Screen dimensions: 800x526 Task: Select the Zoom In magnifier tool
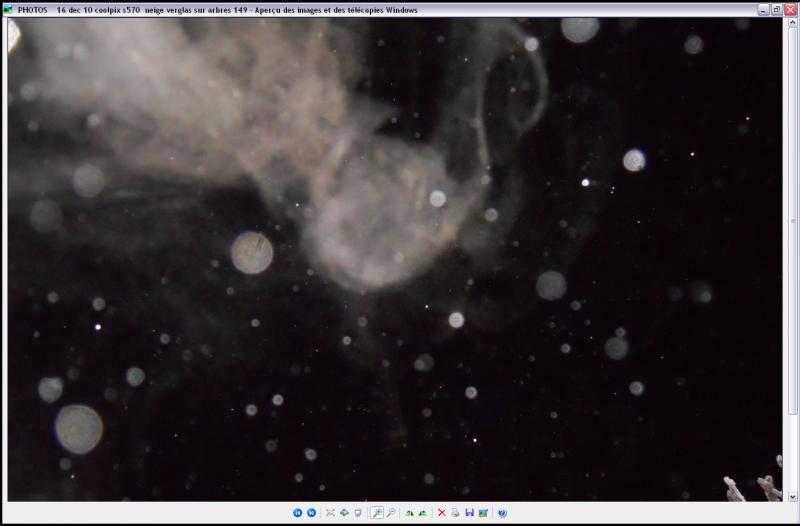click(377, 513)
